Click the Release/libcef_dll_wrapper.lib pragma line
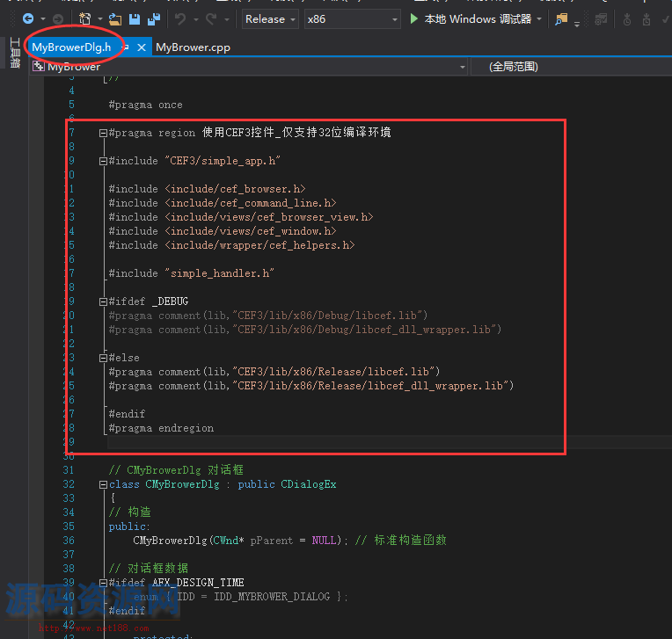 pyautogui.click(x=311, y=386)
